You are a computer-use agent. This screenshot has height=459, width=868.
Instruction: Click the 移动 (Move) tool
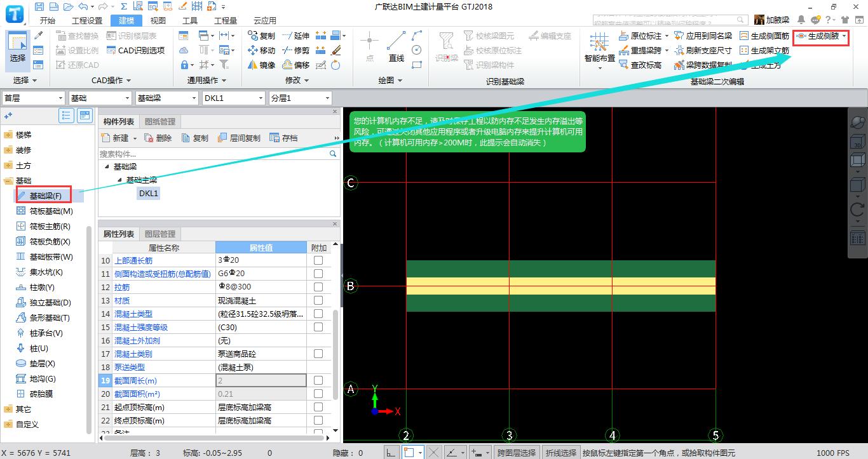(x=262, y=50)
